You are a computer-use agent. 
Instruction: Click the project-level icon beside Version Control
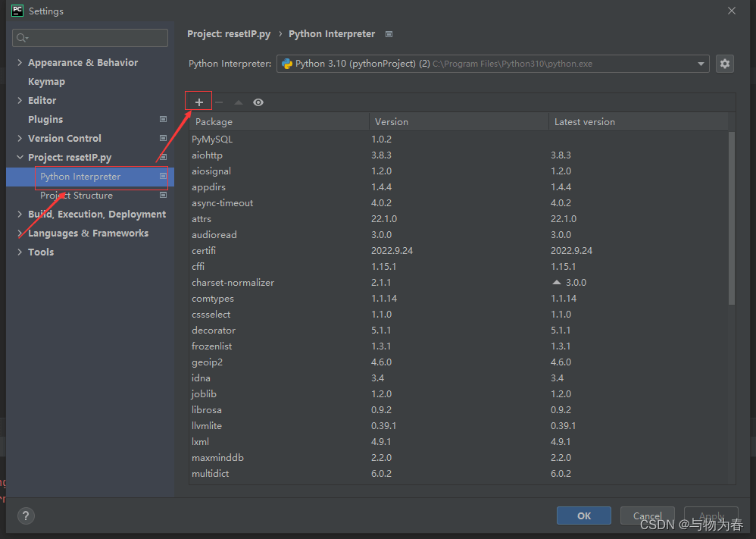point(163,138)
